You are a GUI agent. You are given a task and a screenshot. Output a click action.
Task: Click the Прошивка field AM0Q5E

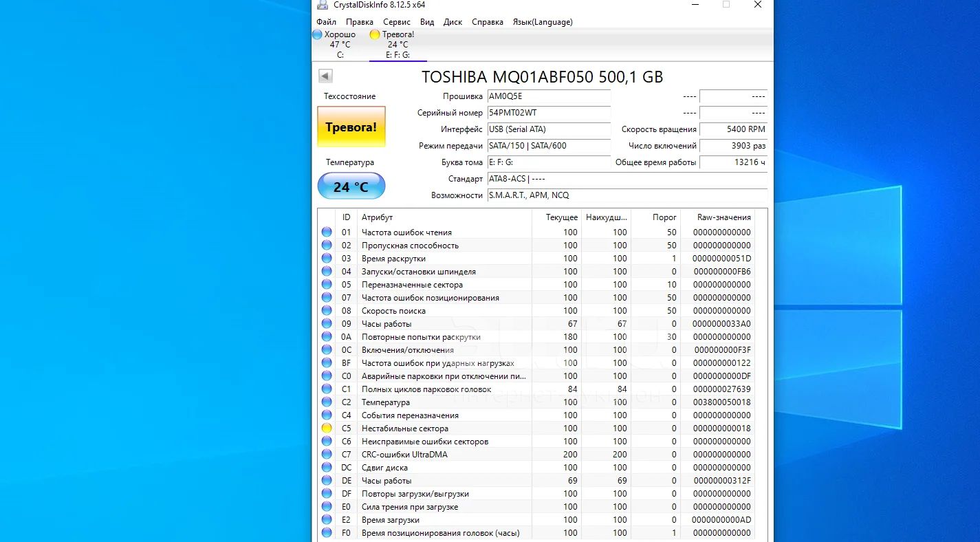click(x=549, y=96)
